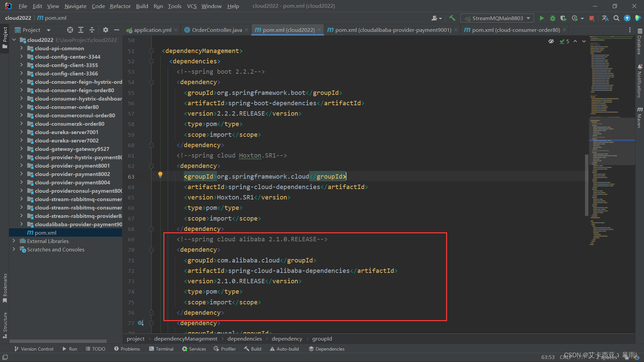Toggle tool window bars in status corner
The height and width of the screenshot is (362, 644).
click(x=5, y=357)
